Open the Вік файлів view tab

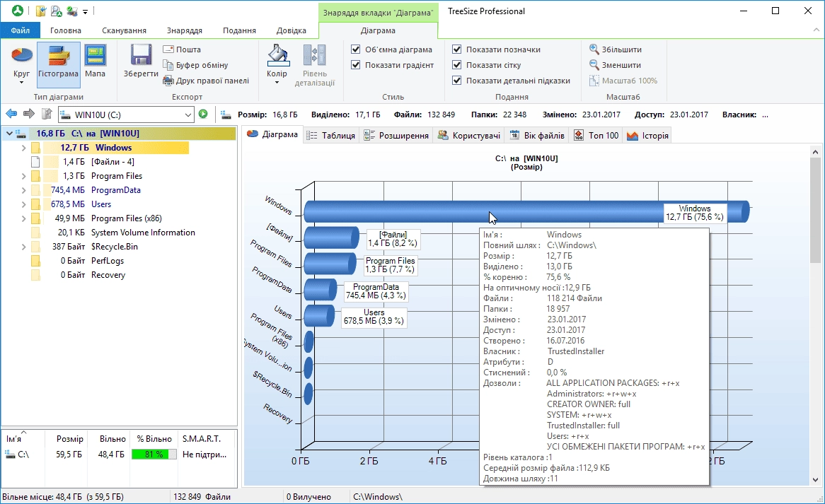pyautogui.click(x=537, y=136)
